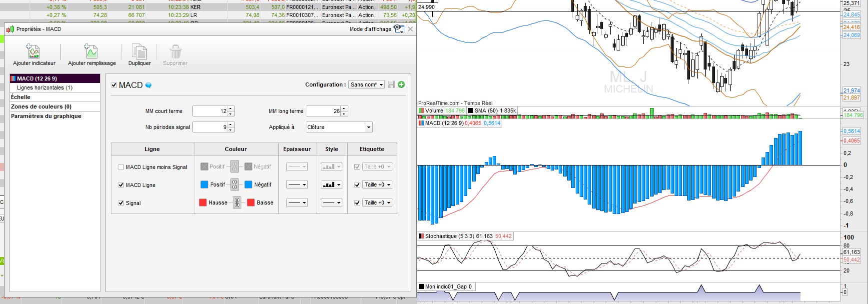The width and height of the screenshot is (868, 304).
Task: Click the green add configuration plus icon
Action: pyautogui.click(x=401, y=84)
